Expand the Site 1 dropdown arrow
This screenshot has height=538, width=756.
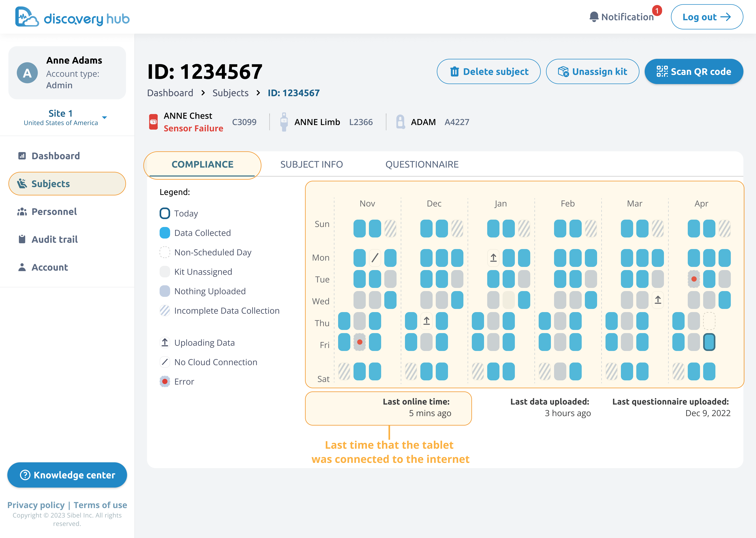click(105, 118)
